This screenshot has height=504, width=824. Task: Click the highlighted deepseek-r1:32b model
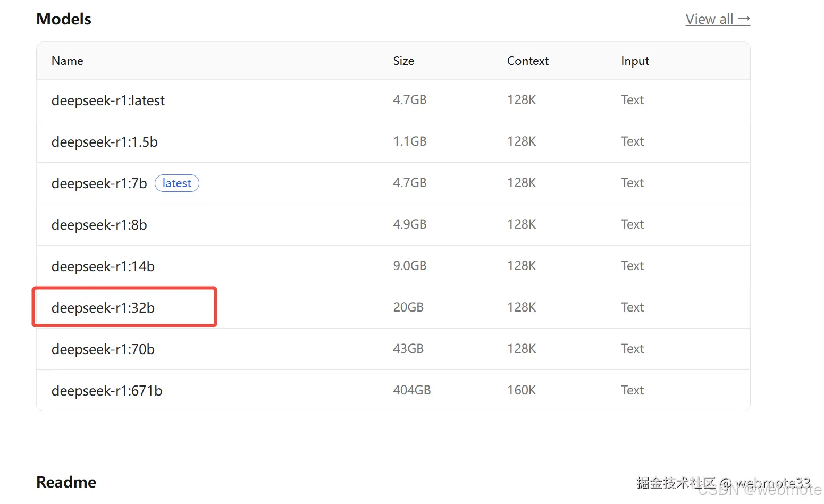click(103, 308)
